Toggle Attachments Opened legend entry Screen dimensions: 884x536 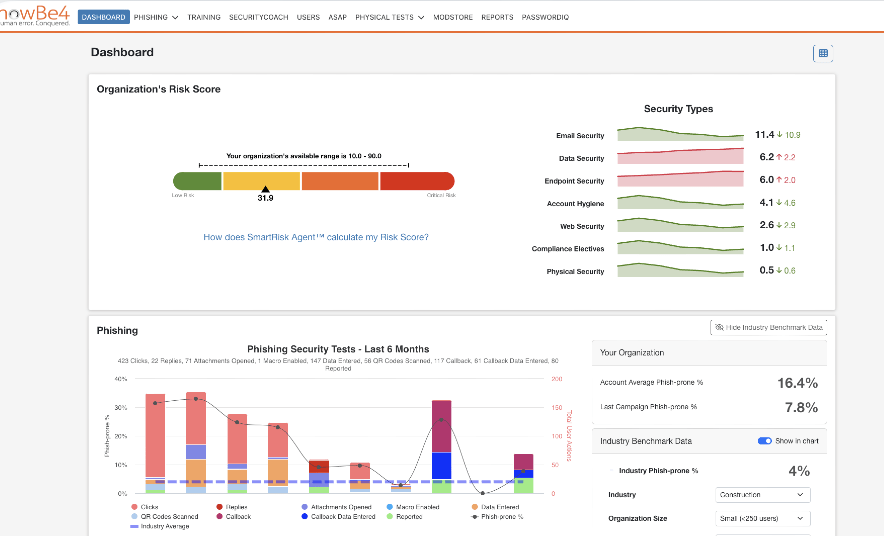pyautogui.click(x=337, y=507)
